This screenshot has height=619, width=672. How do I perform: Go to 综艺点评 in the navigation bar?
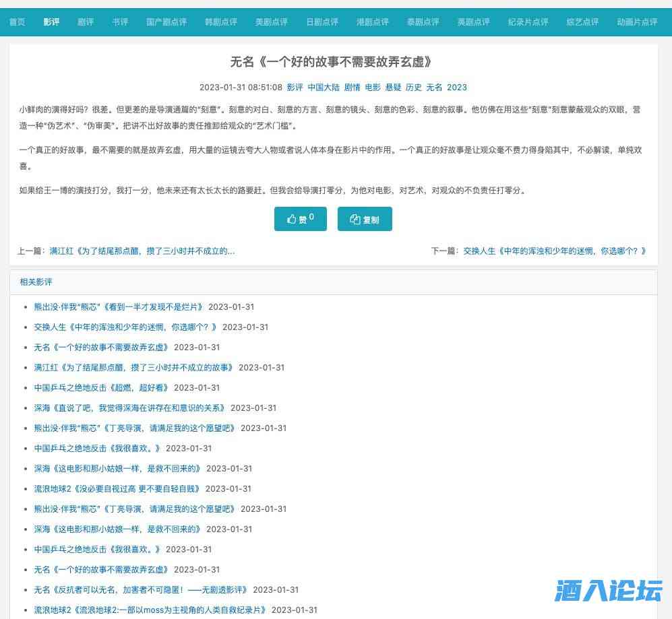(582, 22)
